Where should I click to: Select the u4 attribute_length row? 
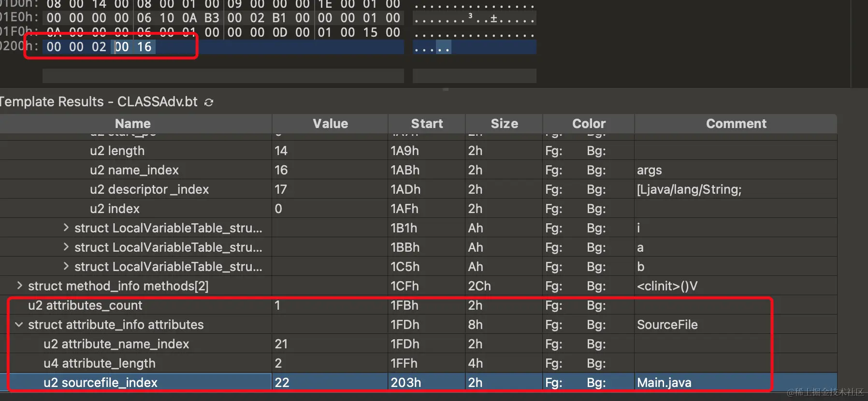pos(419,363)
